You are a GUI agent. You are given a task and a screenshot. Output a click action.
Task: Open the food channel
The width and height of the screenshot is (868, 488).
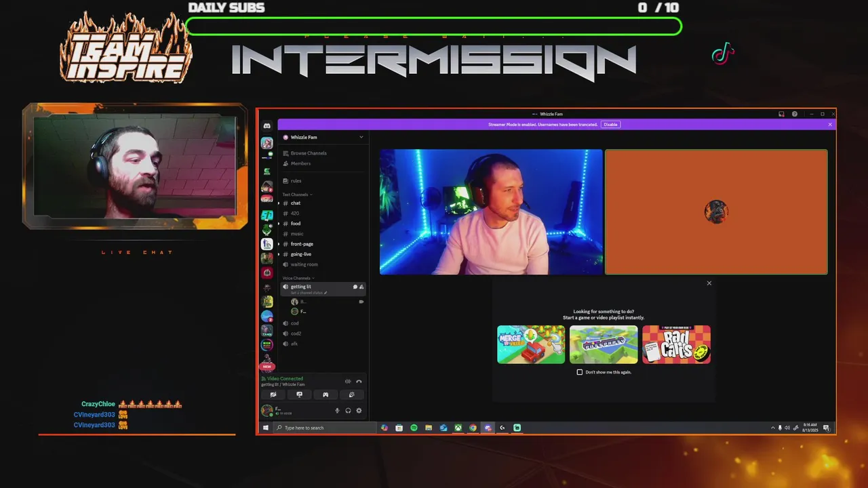323,224
